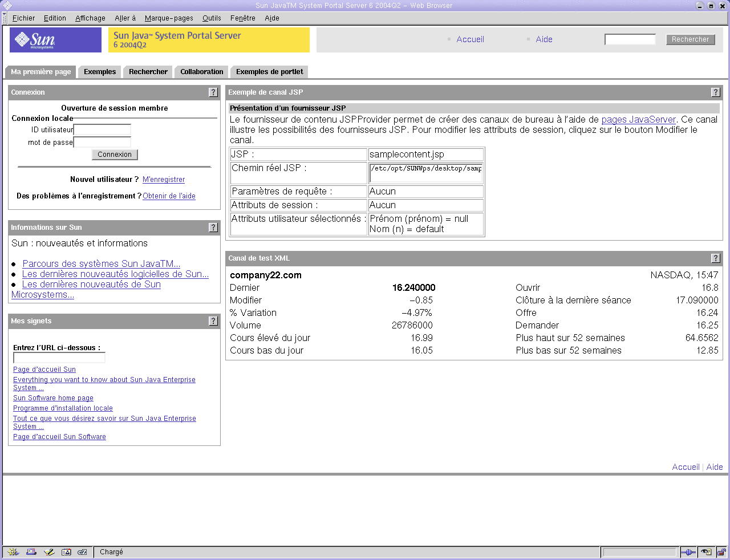Click the Sun Microsystems logo
730x560 pixels.
[55, 40]
